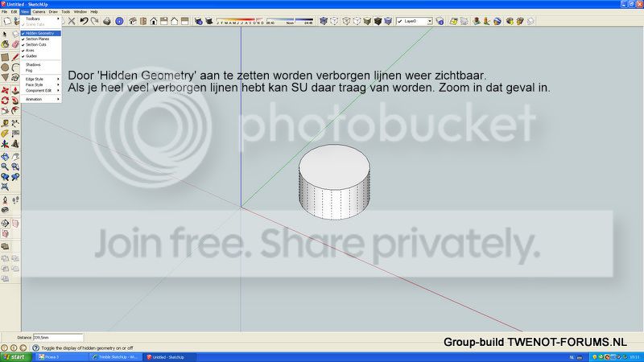Expand the Toolbars submenu

click(x=41, y=19)
